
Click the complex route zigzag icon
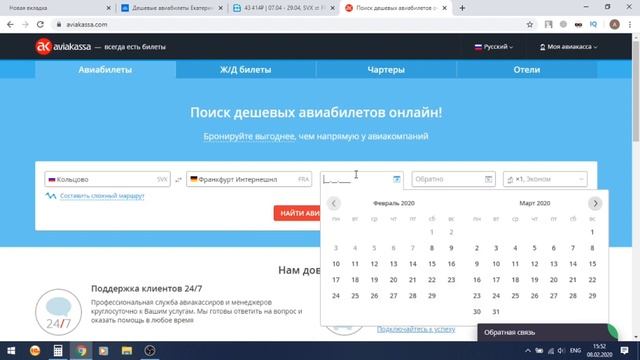pos(51,196)
